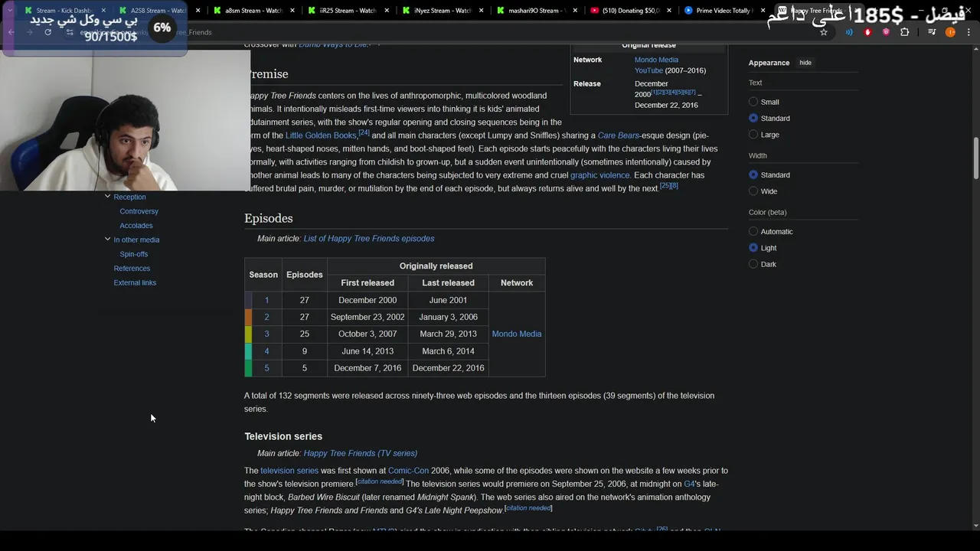Go to External links in the contents sidebar
The height and width of the screenshot is (551, 980).
click(135, 282)
